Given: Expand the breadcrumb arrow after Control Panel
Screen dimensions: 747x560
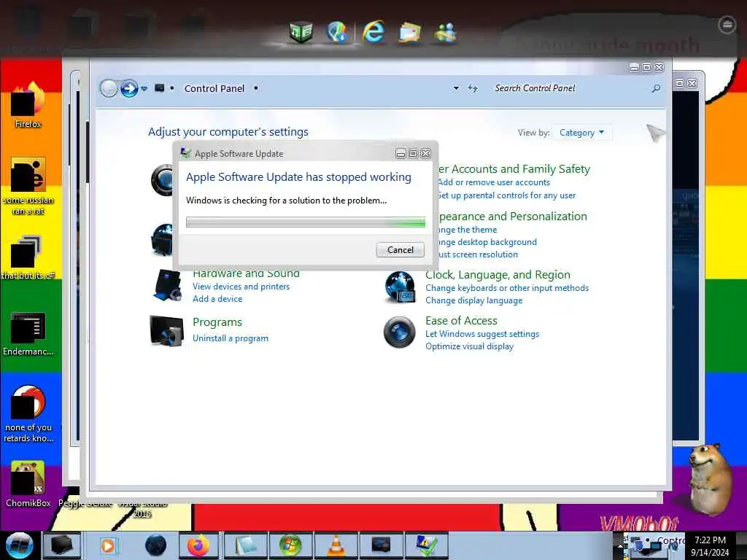Looking at the screenshot, I should pos(256,88).
